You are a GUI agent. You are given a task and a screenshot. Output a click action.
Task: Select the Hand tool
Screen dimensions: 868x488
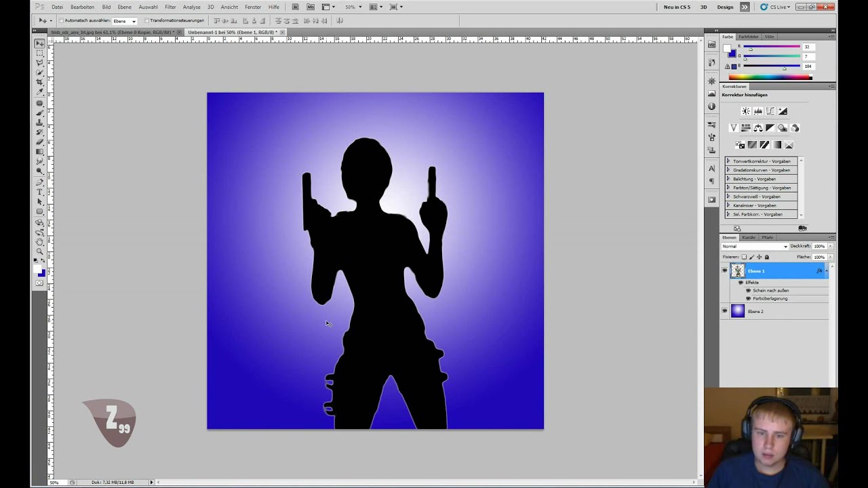[x=39, y=241]
